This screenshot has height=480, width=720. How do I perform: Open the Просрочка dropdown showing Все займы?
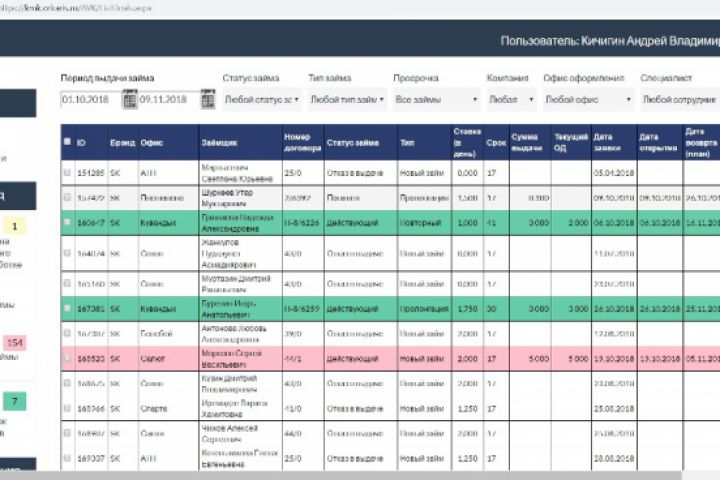pos(436,100)
